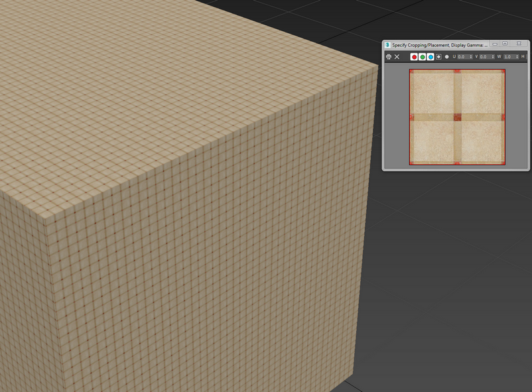Click the print/save bitmap icon in the dialog toolbar
The image size is (532, 392).
[x=389, y=57]
